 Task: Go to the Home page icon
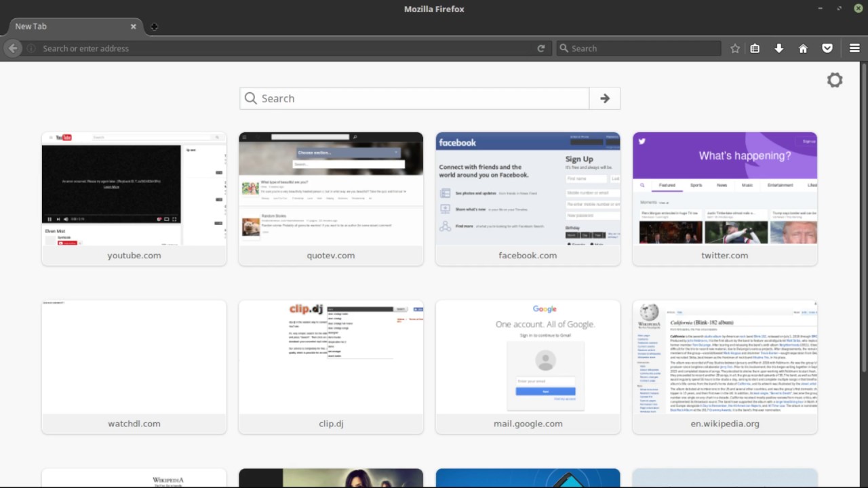[803, 49]
